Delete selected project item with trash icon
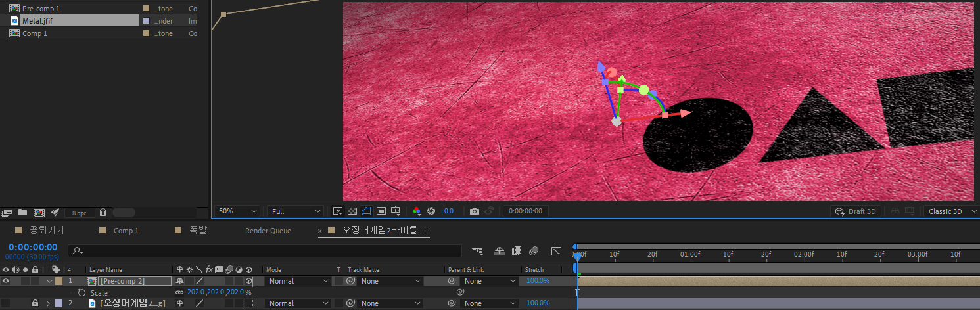 (x=103, y=212)
